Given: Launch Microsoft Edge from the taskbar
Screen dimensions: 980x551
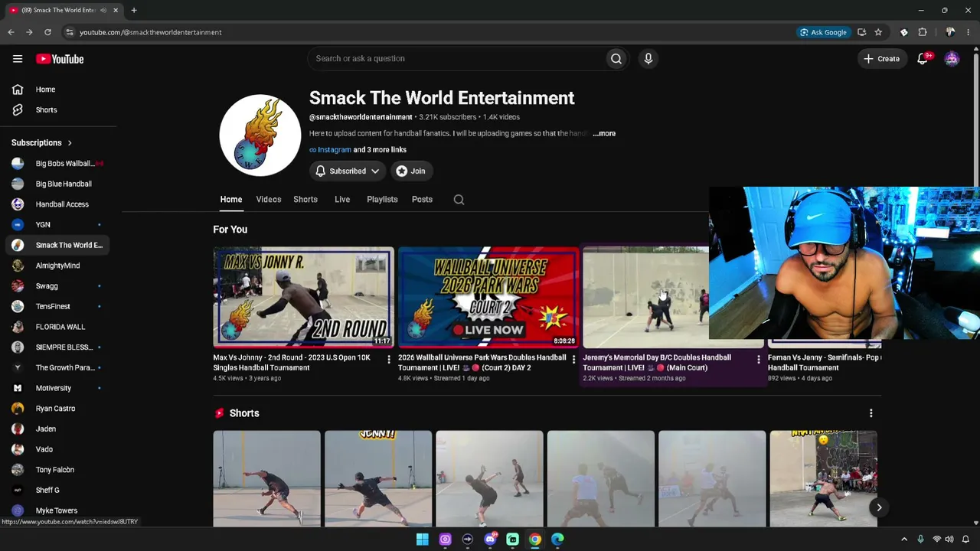Looking at the screenshot, I should 558,540.
